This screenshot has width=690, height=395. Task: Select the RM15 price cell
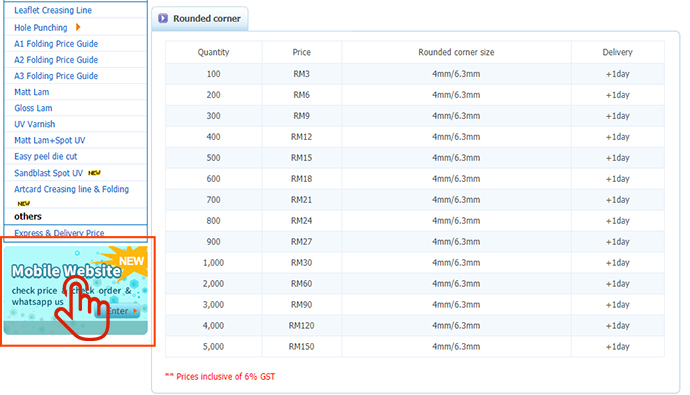[301, 157]
